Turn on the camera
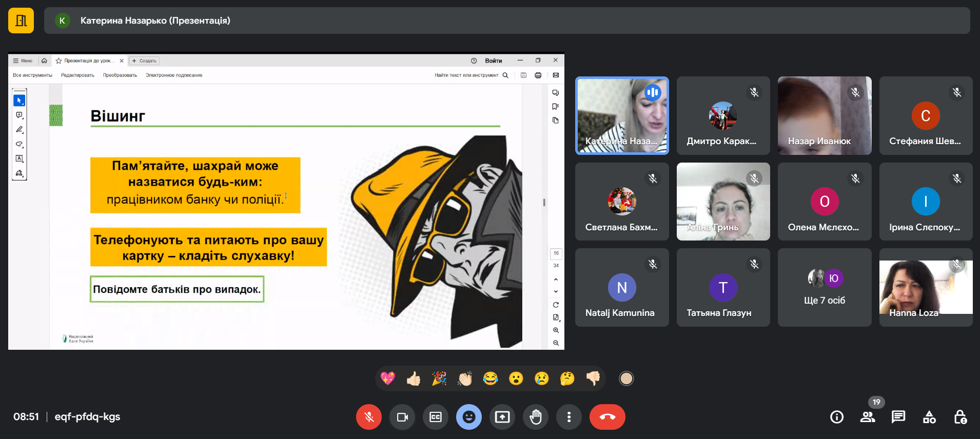980x439 pixels. [x=402, y=417]
